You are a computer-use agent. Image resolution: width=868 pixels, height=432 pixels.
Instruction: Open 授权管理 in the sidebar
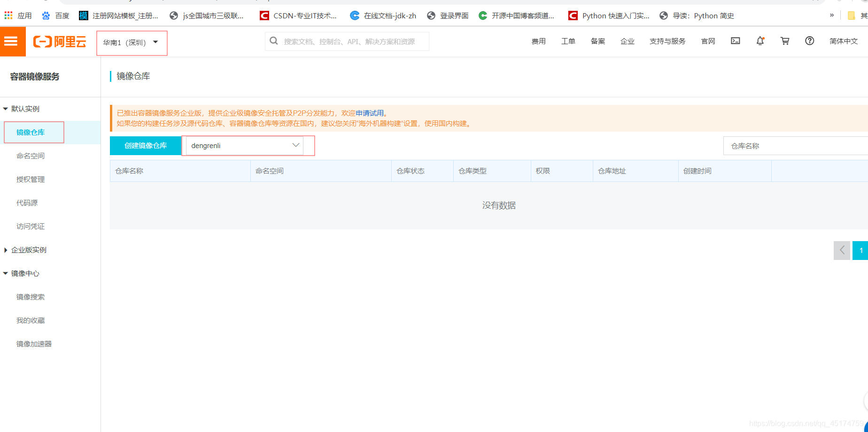pyautogui.click(x=31, y=179)
